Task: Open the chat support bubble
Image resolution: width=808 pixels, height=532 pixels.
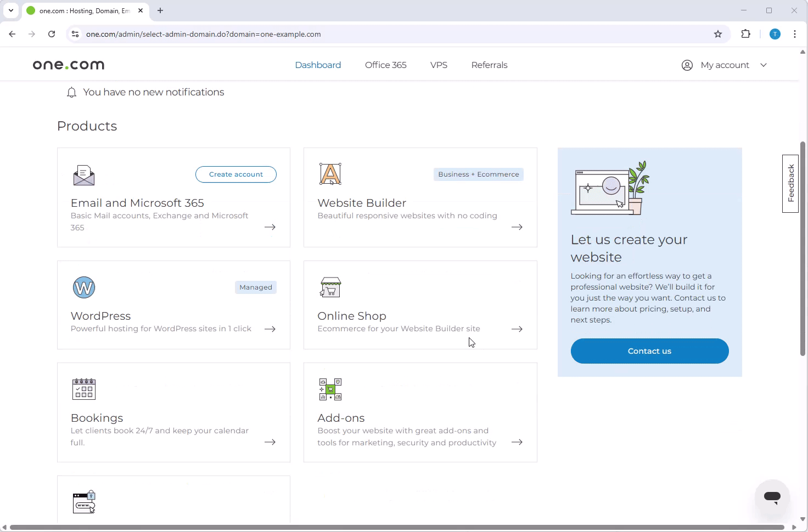Action: pos(772,497)
